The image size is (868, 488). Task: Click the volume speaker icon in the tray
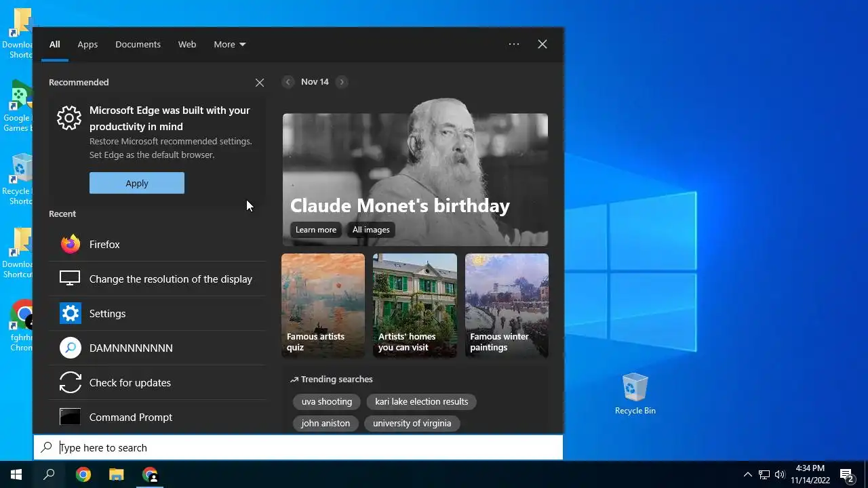[x=780, y=474]
